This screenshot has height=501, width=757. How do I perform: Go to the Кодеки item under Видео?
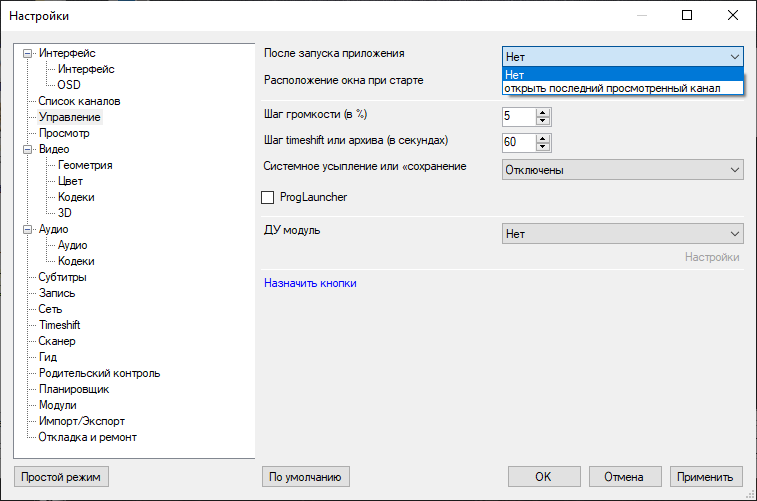[x=76, y=197]
